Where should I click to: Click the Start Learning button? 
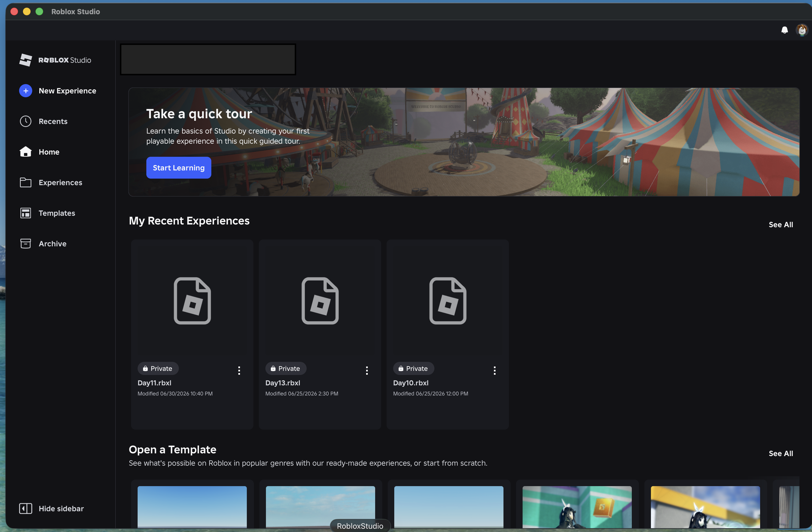pyautogui.click(x=179, y=168)
